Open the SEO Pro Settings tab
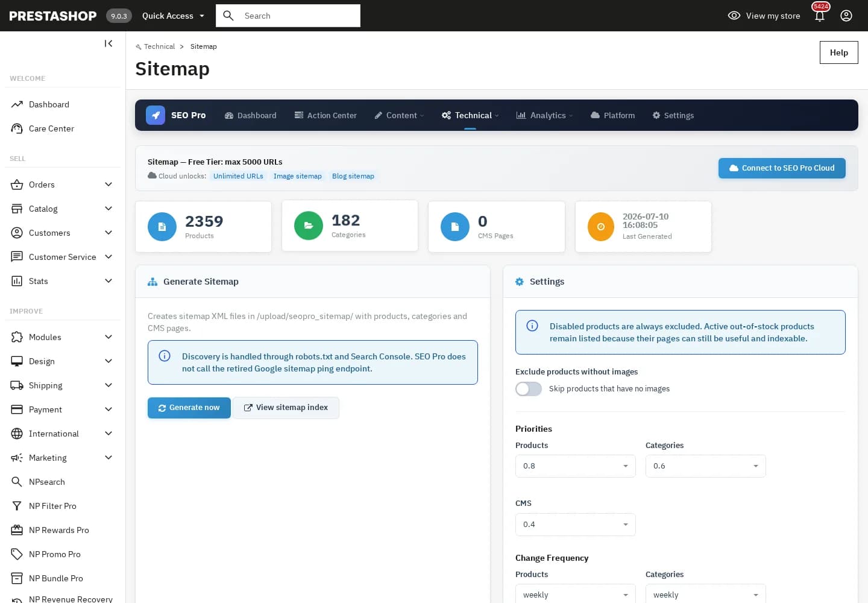Image resolution: width=868 pixels, height=603 pixels. [x=673, y=115]
